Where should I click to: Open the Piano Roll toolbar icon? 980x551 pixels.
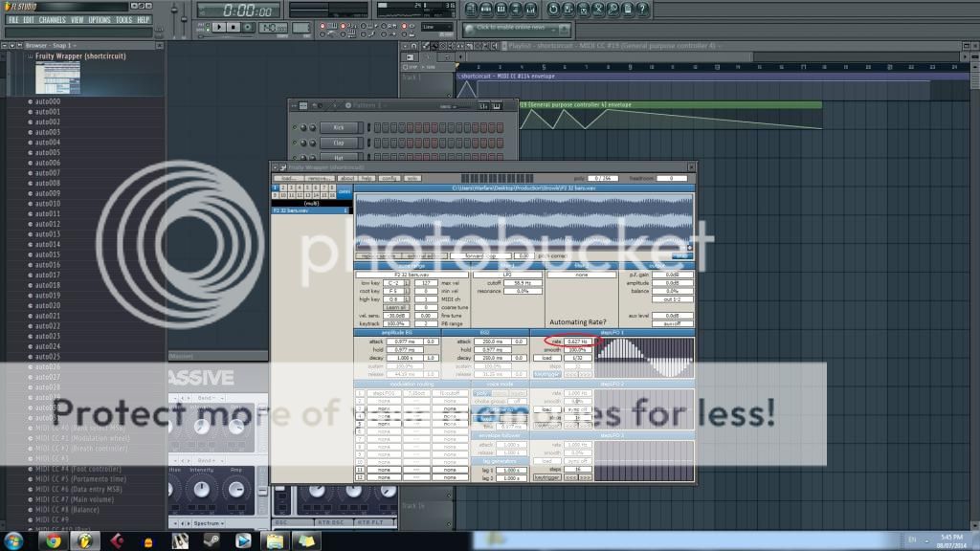coord(501,9)
